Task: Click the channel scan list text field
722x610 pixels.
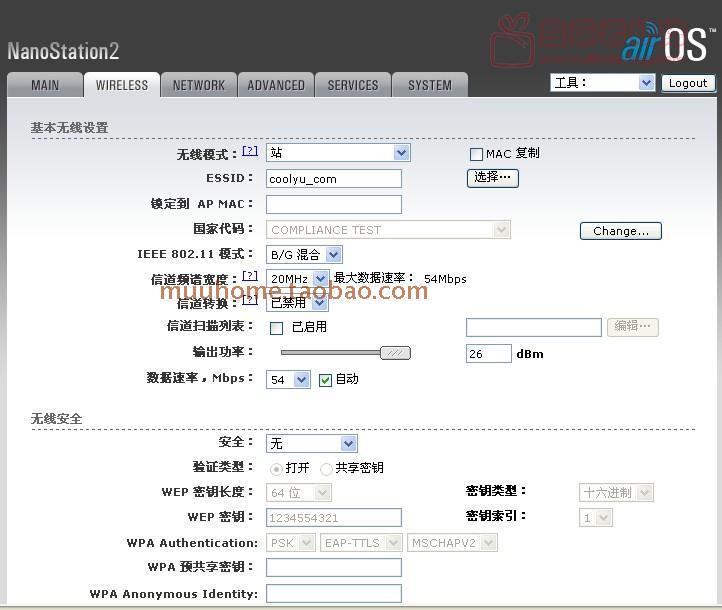Action: 534,327
